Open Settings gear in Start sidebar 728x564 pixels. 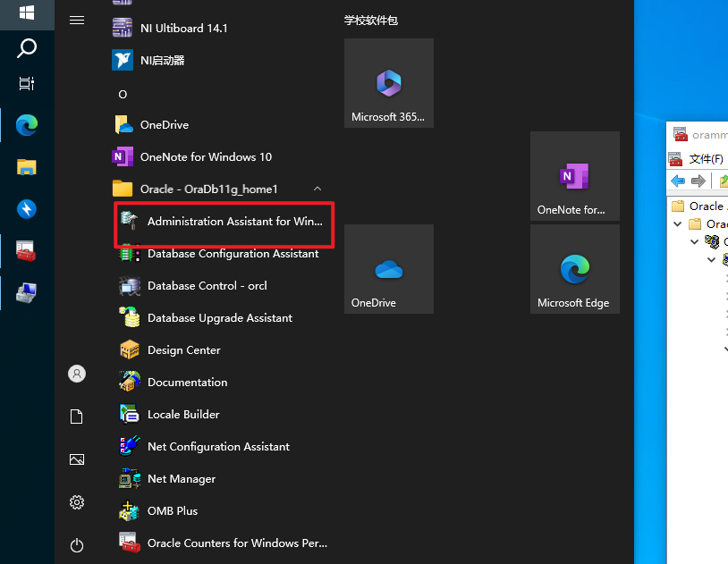tap(77, 502)
